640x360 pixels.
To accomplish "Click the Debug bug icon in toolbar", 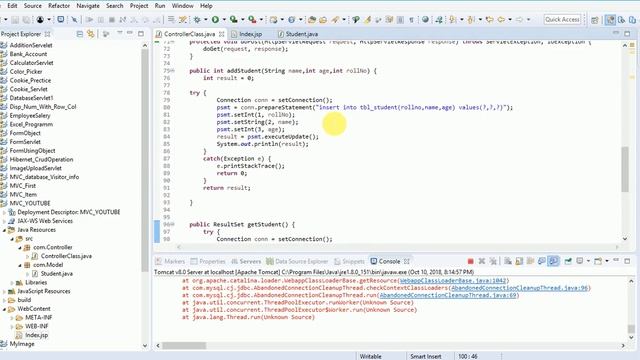I will click(x=197, y=20).
